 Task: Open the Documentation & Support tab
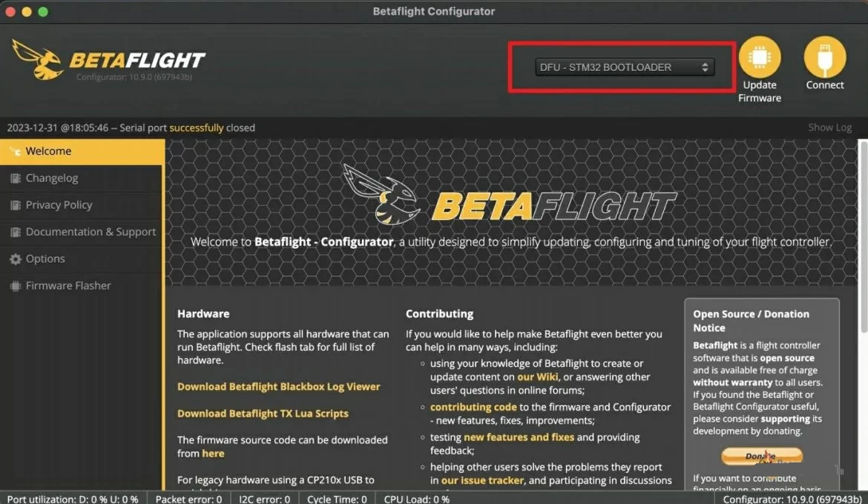(x=82, y=233)
